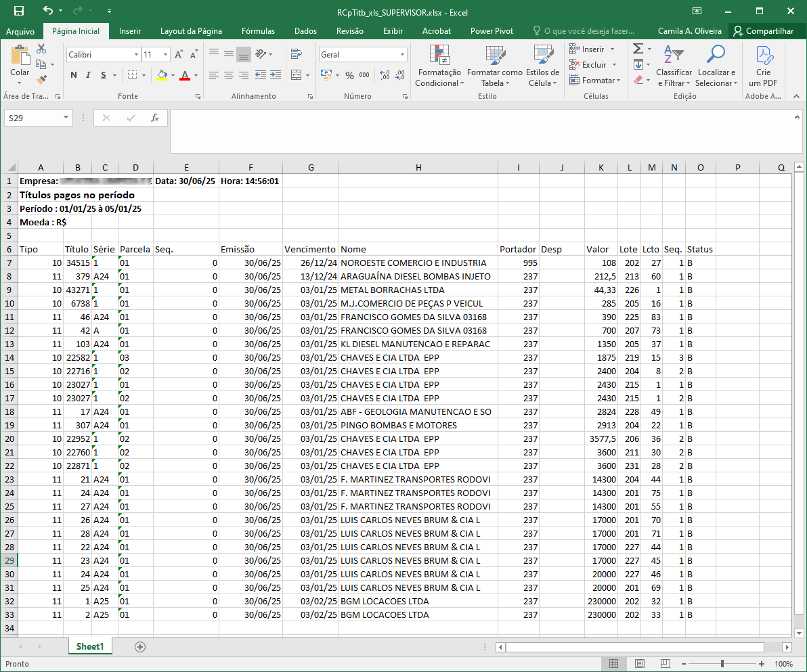
Task: Click the increase decimal places icon
Action: [x=385, y=75]
